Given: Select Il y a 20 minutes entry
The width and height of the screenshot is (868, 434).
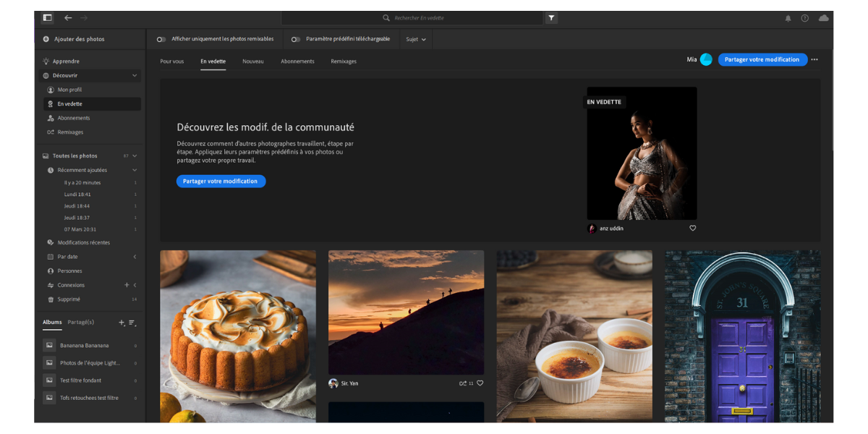Looking at the screenshot, I should click(82, 183).
